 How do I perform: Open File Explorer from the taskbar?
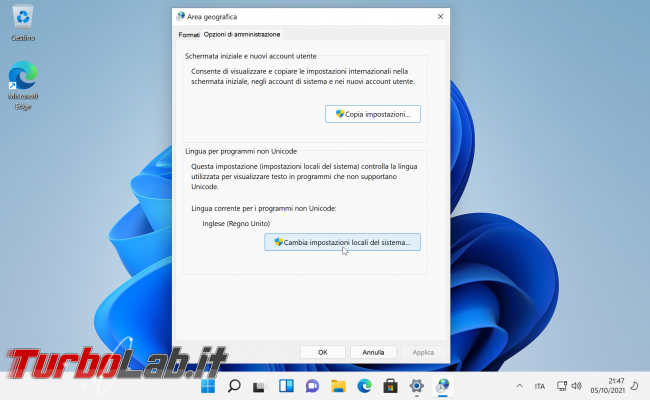coord(338,386)
